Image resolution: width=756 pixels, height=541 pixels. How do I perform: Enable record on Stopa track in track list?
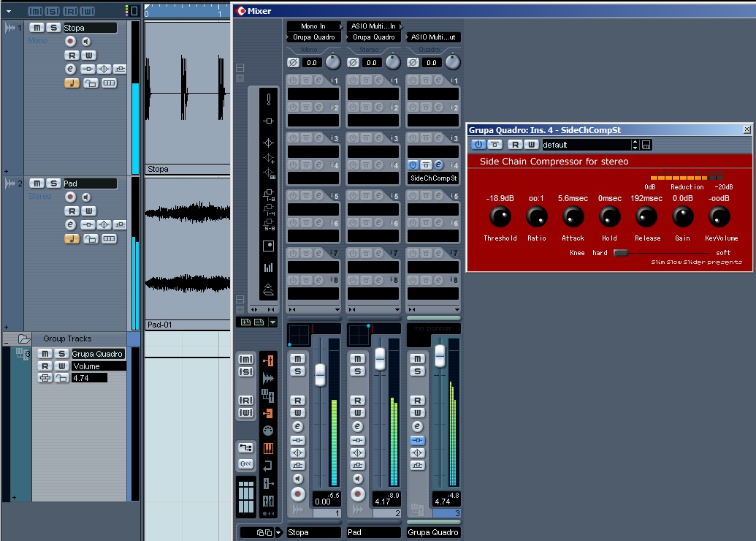(x=71, y=42)
